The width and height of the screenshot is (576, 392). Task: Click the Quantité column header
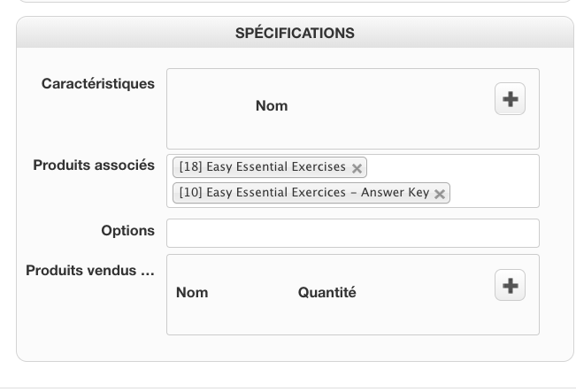pyautogui.click(x=326, y=293)
